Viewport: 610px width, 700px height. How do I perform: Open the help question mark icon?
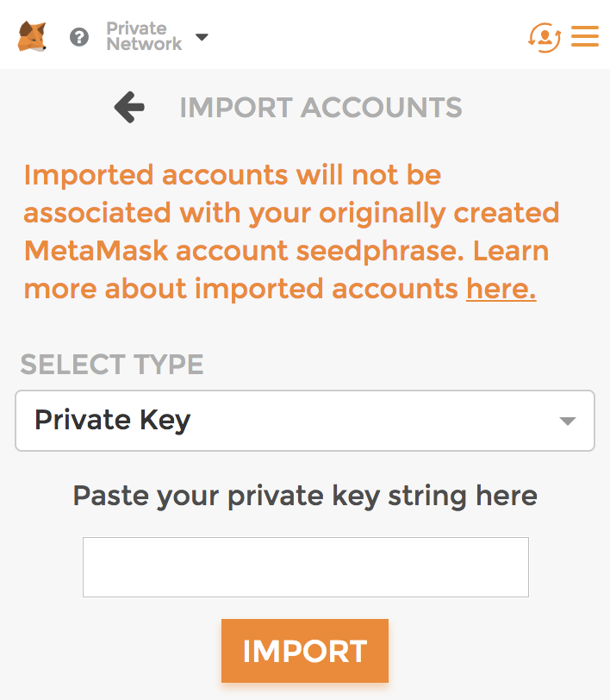[79, 37]
